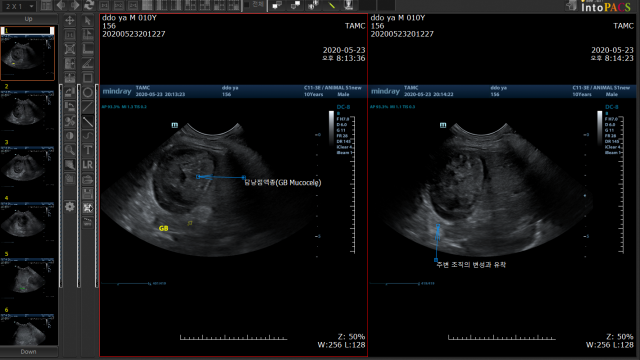Screen dimensions: 640x360
Task: Click the previous left arrow in top toolbar
Action: 61,5
